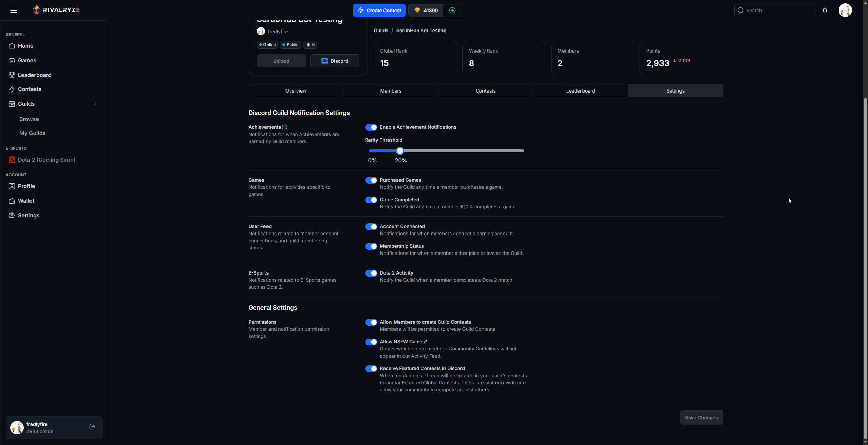Click the Discord button

coord(334,61)
